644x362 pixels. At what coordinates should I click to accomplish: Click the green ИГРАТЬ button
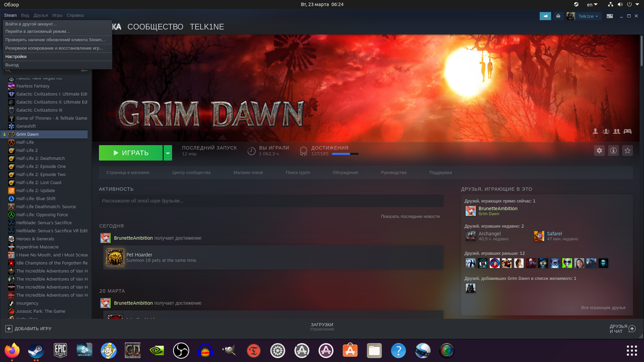click(x=130, y=153)
